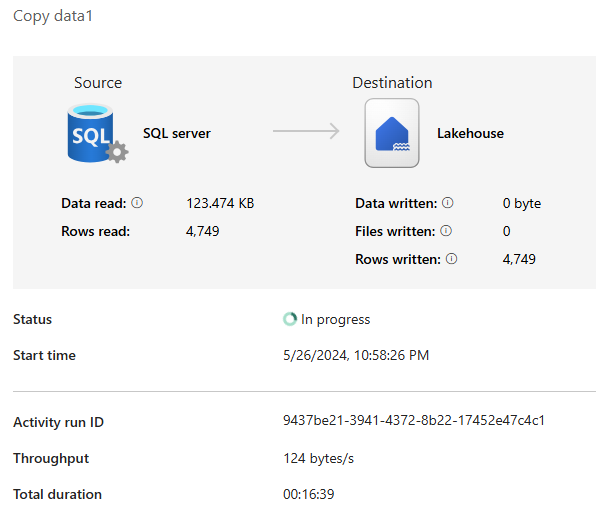Select the throughput 124 bytes/s value
The height and width of the screenshot is (508, 596).
[319, 459]
